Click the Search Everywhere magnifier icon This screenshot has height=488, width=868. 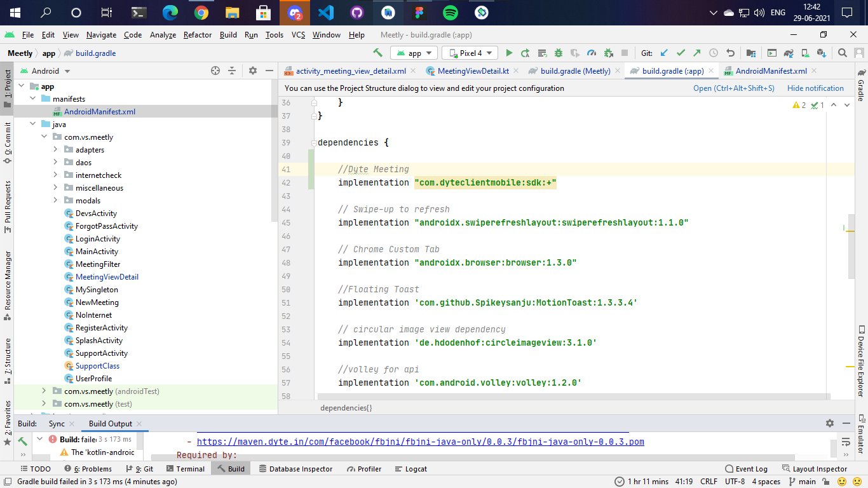(x=842, y=53)
